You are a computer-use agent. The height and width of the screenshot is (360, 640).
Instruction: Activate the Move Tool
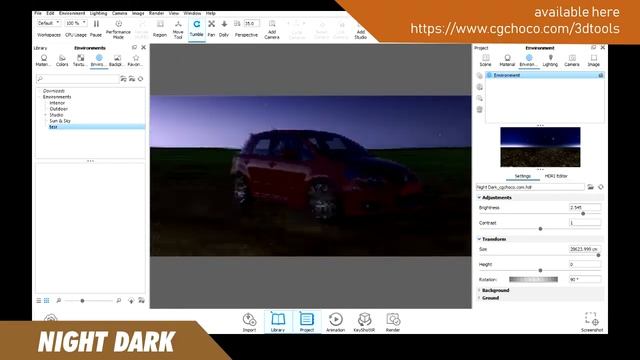tap(178, 29)
